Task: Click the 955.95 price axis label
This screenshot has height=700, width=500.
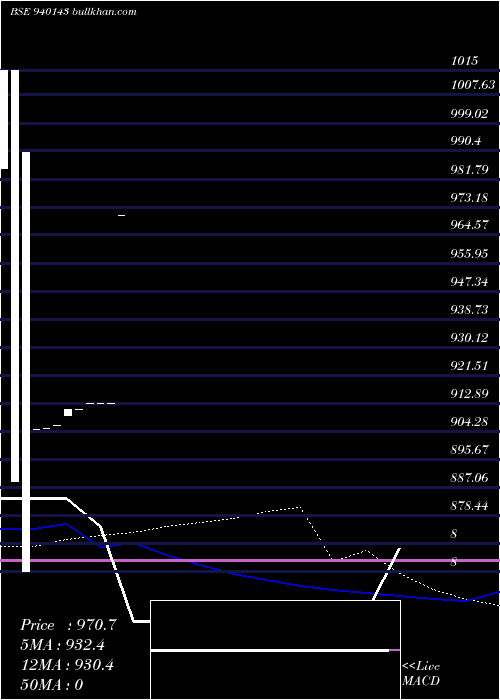Action: pyautogui.click(x=469, y=254)
